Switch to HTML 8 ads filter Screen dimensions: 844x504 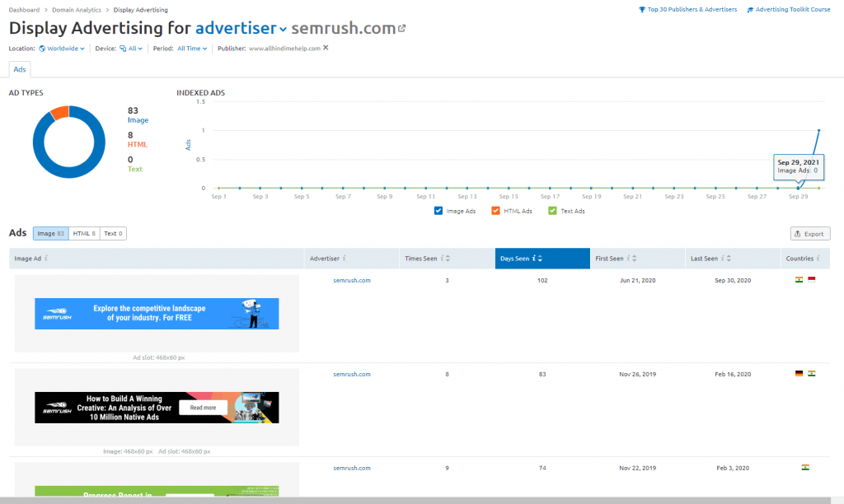coord(84,233)
